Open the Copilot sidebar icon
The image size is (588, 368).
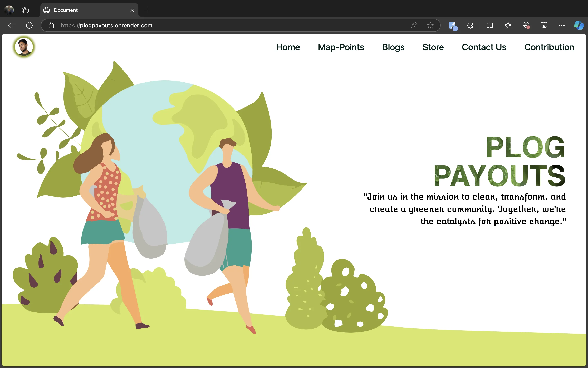(579, 25)
